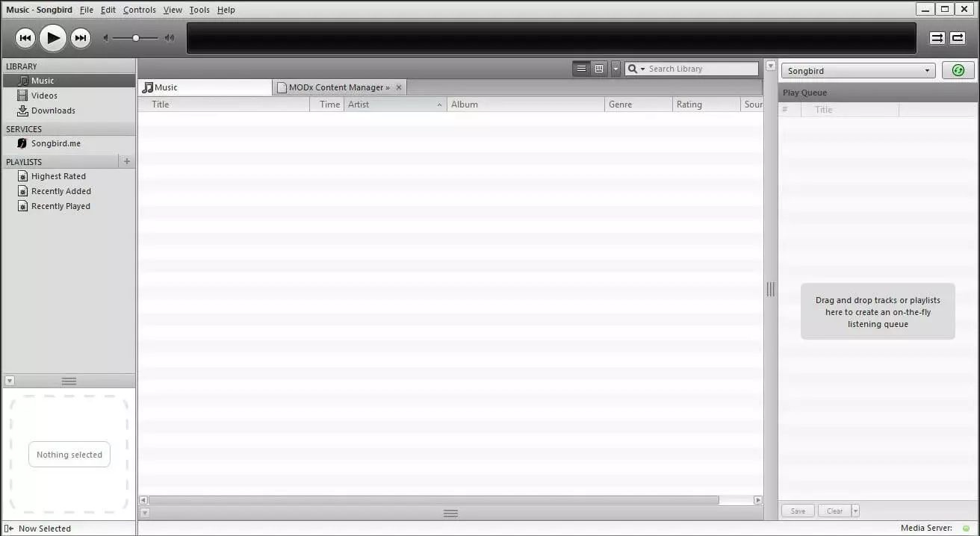This screenshot has height=536, width=980.
Task: Open the Help menu
Action: (226, 10)
